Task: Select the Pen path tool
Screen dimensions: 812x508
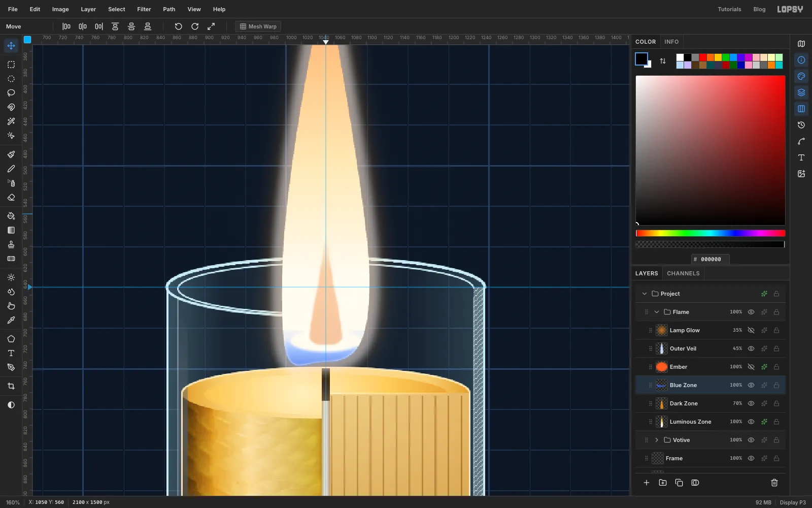Action: coord(11,367)
